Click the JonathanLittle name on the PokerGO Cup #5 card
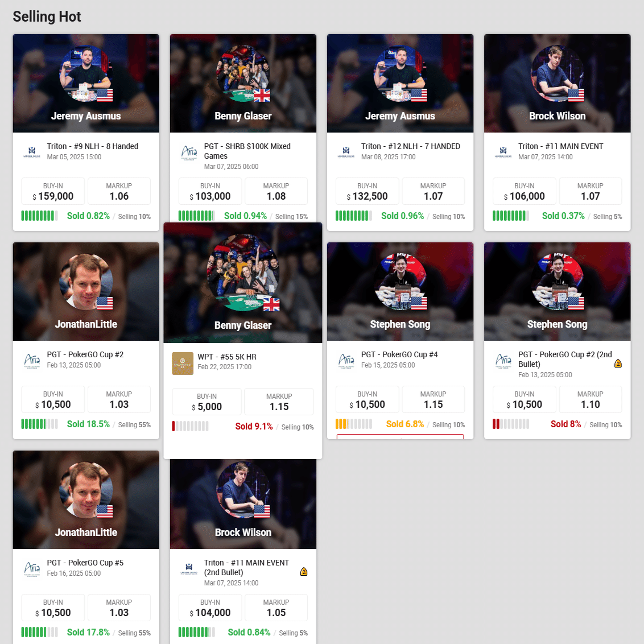 [86, 532]
